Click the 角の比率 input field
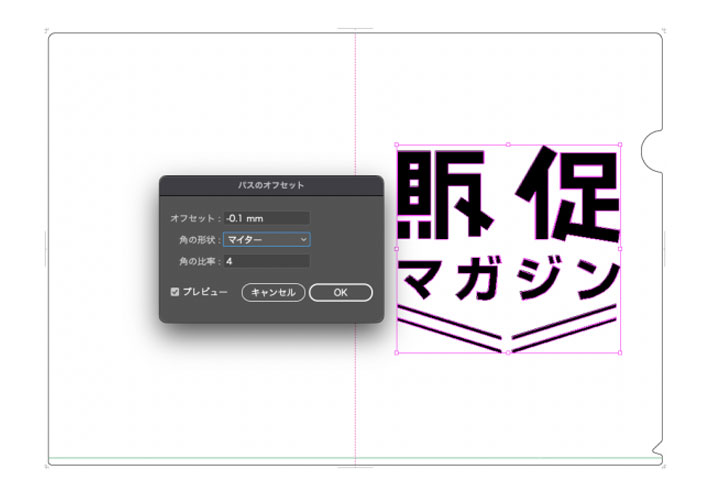Screen dimensions: 710x500 pos(266,261)
